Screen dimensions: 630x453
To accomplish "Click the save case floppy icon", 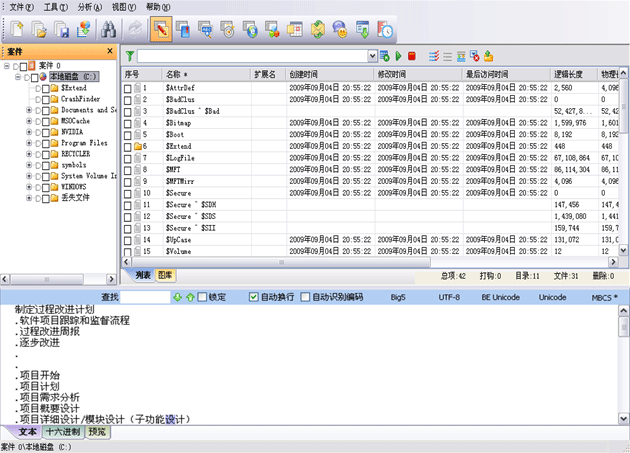I will click(x=62, y=29).
